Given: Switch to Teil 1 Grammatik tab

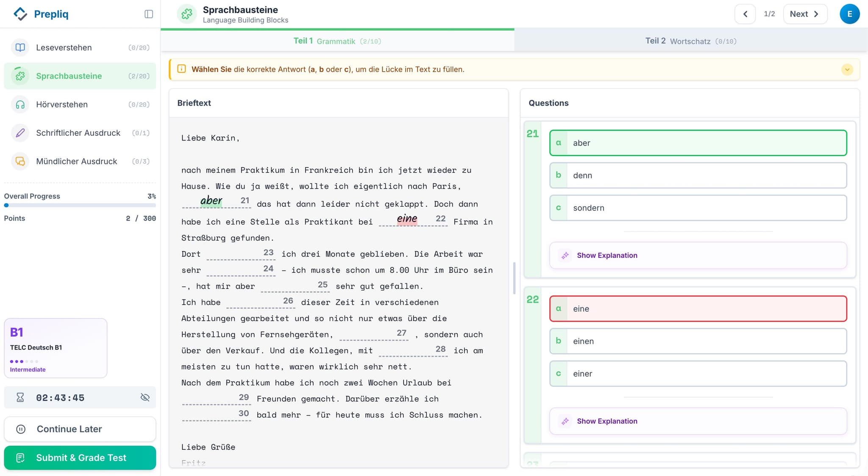Looking at the screenshot, I should coord(337,41).
